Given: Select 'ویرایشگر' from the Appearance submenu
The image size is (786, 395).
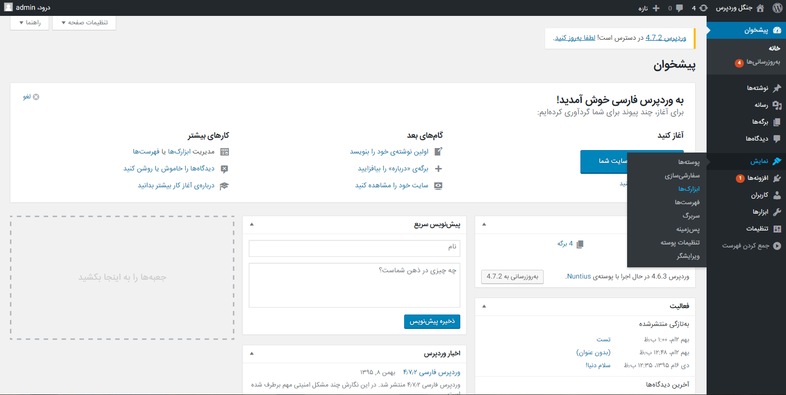Looking at the screenshot, I should (x=688, y=256).
